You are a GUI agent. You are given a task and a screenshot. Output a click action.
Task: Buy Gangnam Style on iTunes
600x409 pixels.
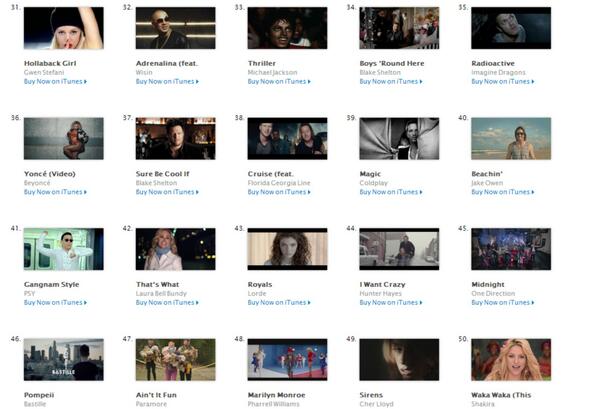pyautogui.click(x=55, y=303)
